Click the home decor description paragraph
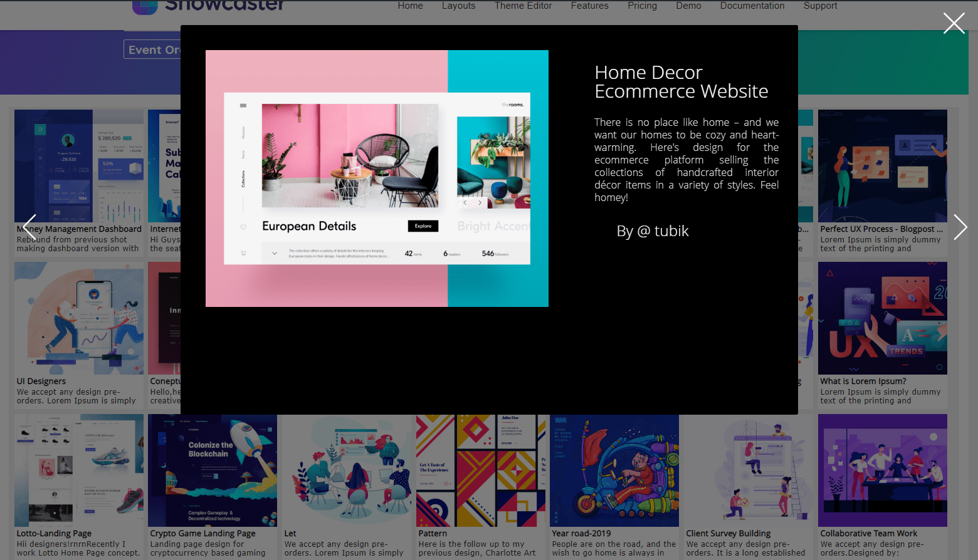 click(686, 160)
